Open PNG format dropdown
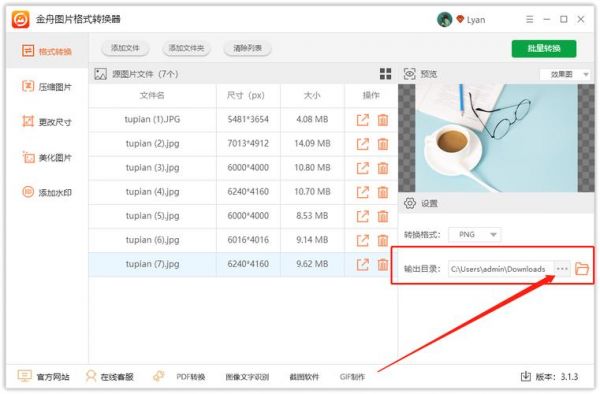600x394 pixels. click(x=475, y=234)
